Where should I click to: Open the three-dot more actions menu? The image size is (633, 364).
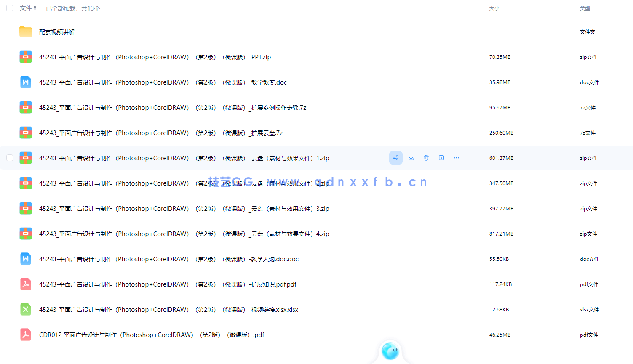pyautogui.click(x=457, y=158)
